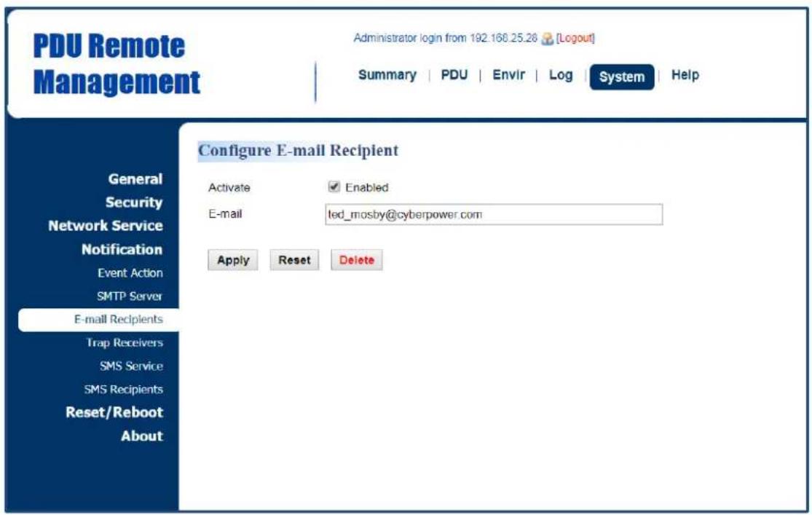The width and height of the screenshot is (812, 515).
Task: Open SMTP Server settings in sidebar
Action: tap(130, 296)
